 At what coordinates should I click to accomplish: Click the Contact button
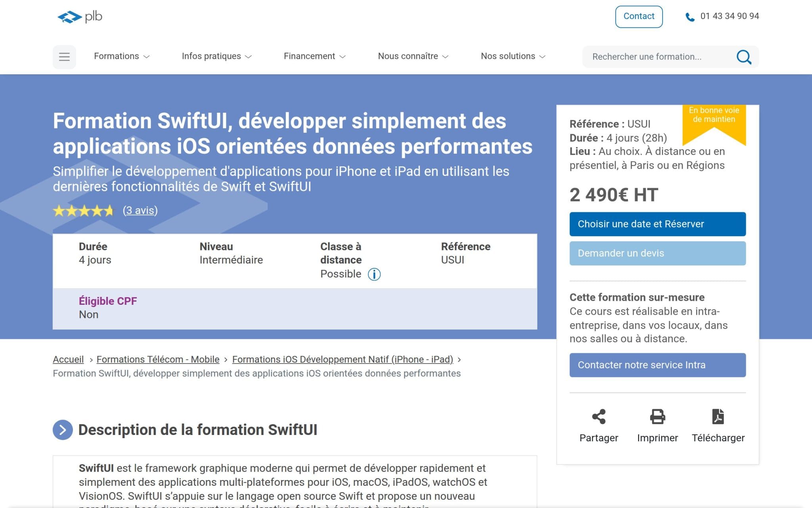point(639,17)
